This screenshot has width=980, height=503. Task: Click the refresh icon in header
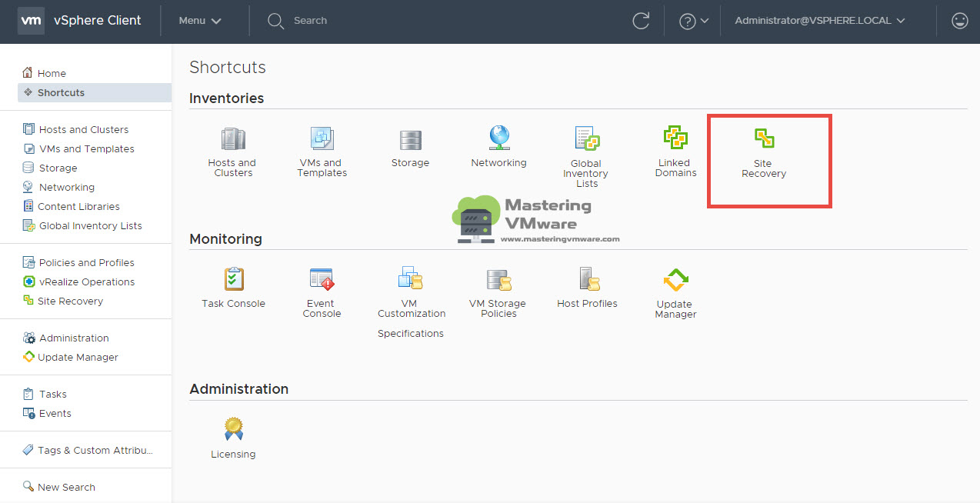(x=641, y=21)
